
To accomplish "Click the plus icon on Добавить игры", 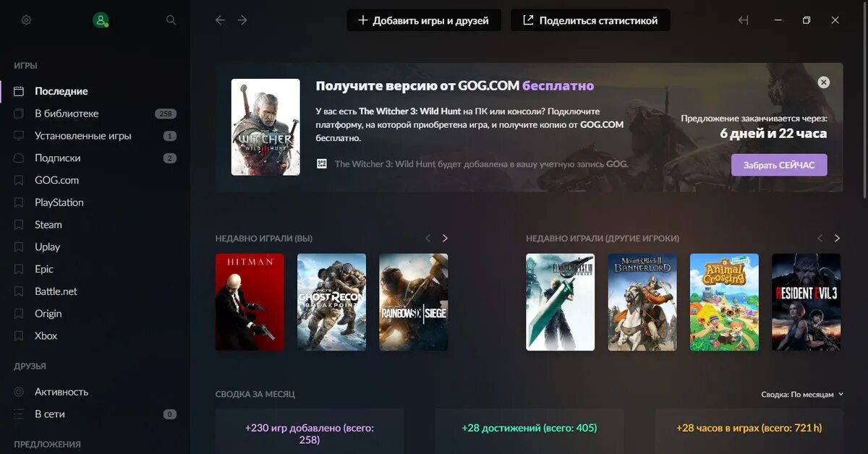I will pyautogui.click(x=363, y=20).
